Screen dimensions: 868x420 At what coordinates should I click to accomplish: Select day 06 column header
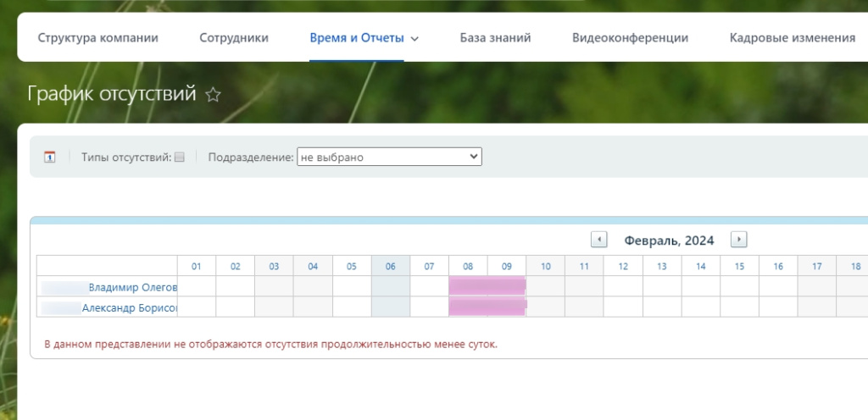pyautogui.click(x=391, y=266)
